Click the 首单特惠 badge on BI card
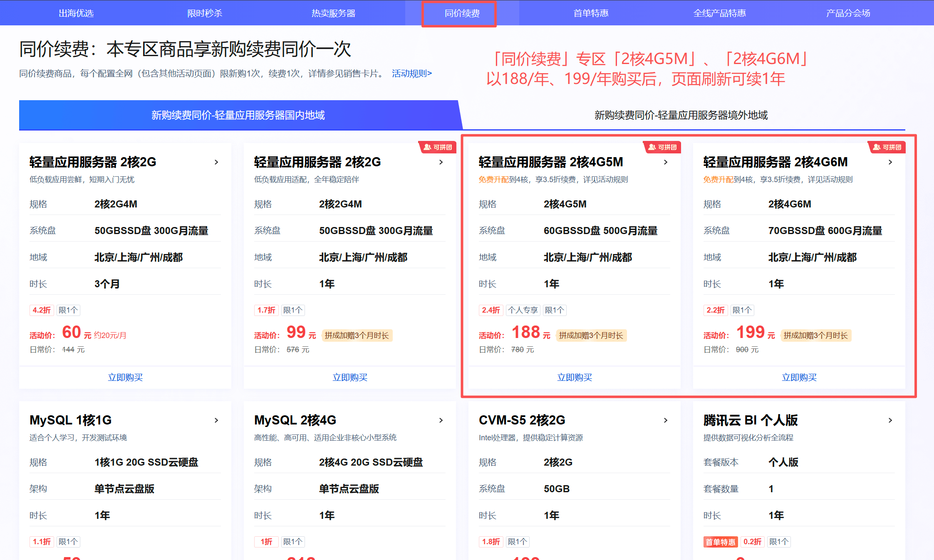 (x=721, y=542)
